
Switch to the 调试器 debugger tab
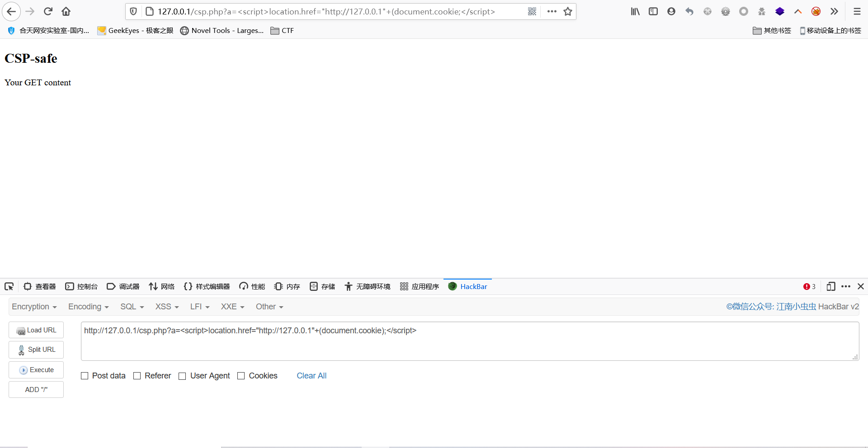tap(123, 286)
